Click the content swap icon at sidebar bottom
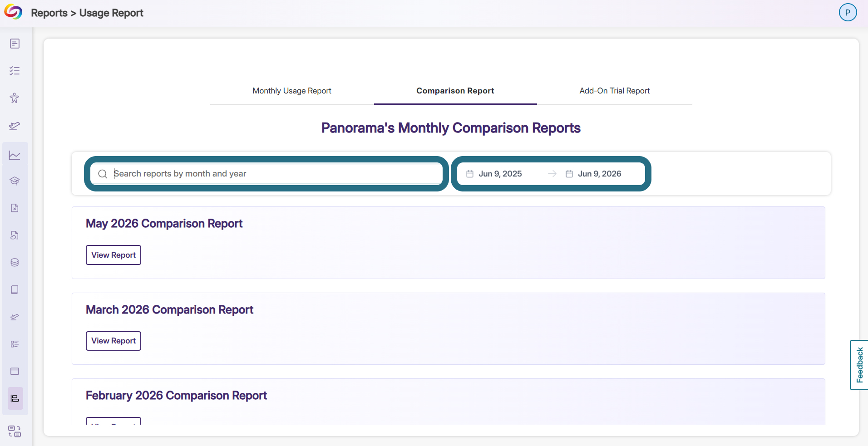Viewport: 868px width, 446px height. point(15,431)
